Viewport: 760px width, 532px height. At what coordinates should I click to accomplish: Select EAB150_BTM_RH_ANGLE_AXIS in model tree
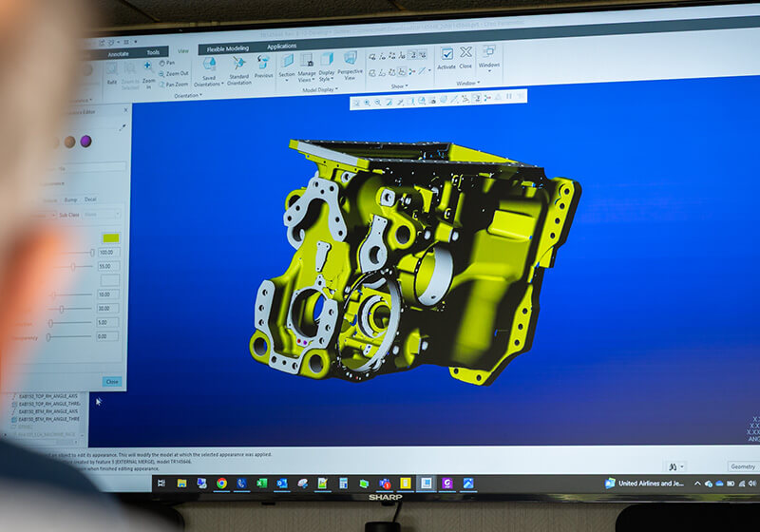pos(48,411)
